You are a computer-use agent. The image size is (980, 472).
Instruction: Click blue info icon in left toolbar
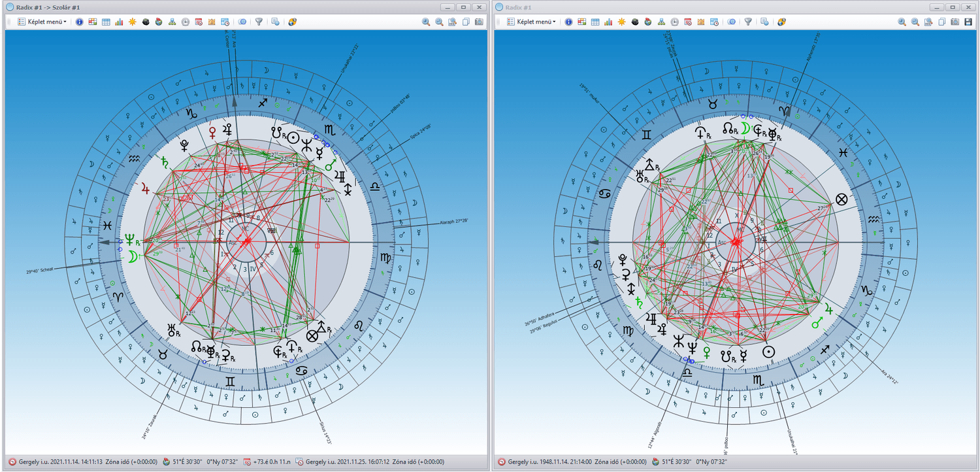[x=80, y=22]
